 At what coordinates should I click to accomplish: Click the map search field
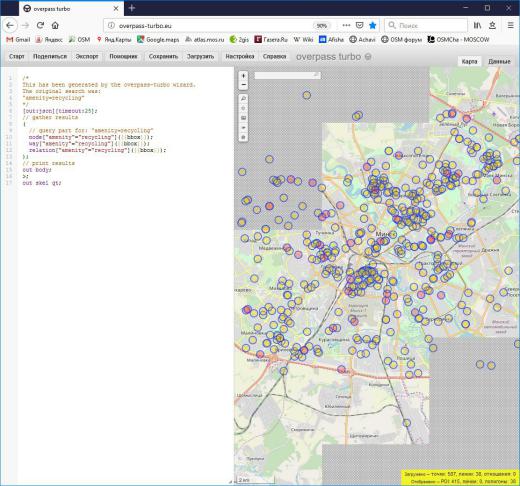tap(287, 76)
